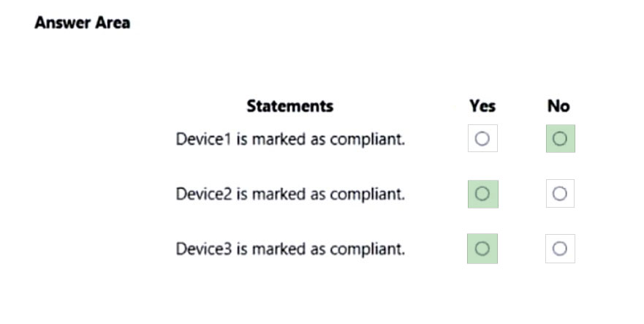This screenshot has height=324, width=644.
Task: Click the Statements column header
Action: [290, 106]
